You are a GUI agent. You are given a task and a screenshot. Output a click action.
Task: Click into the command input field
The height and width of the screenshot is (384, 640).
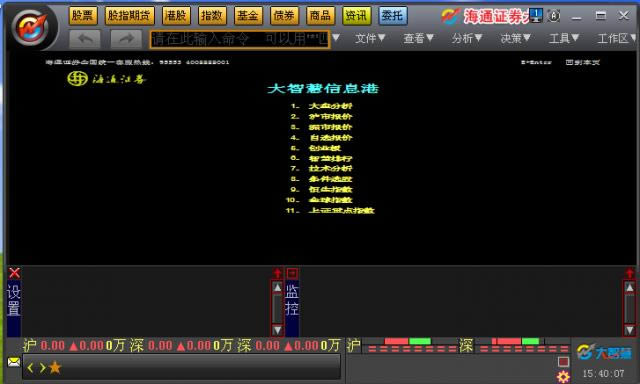[240, 40]
